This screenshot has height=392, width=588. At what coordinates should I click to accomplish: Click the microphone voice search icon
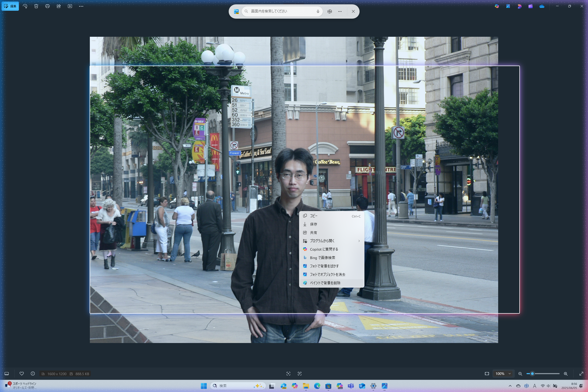318,11
